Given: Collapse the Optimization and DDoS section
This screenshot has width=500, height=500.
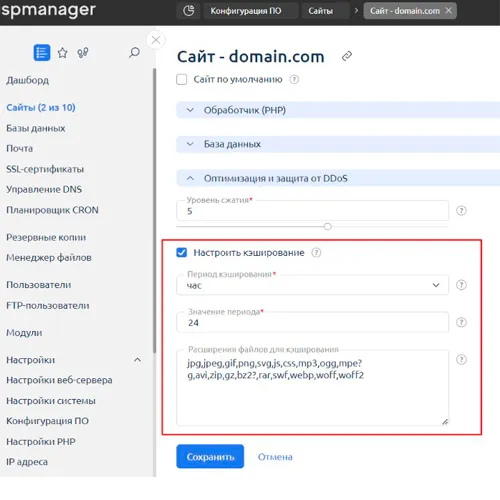Looking at the screenshot, I should (338, 178).
